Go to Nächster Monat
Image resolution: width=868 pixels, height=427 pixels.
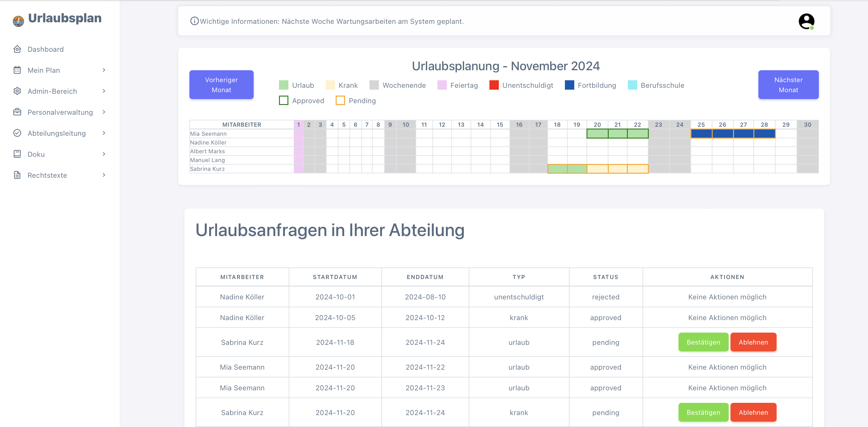tap(788, 85)
